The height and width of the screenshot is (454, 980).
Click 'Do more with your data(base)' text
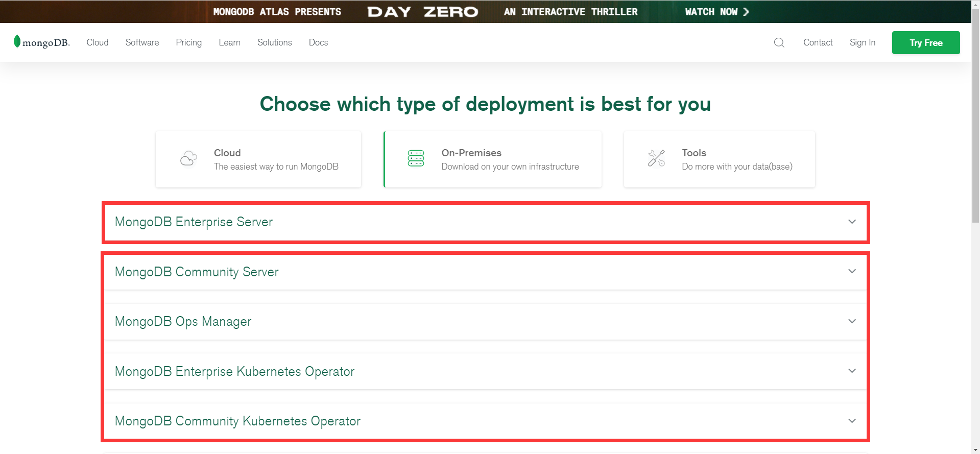click(x=737, y=166)
